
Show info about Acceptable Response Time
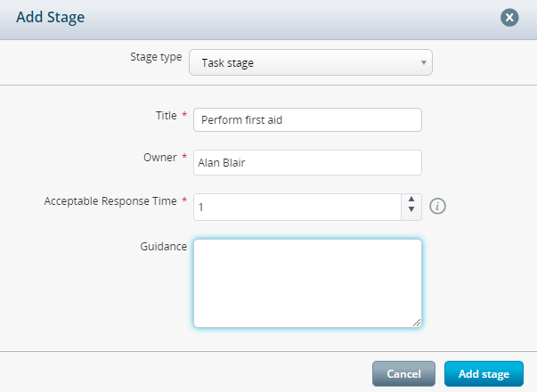(x=437, y=207)
